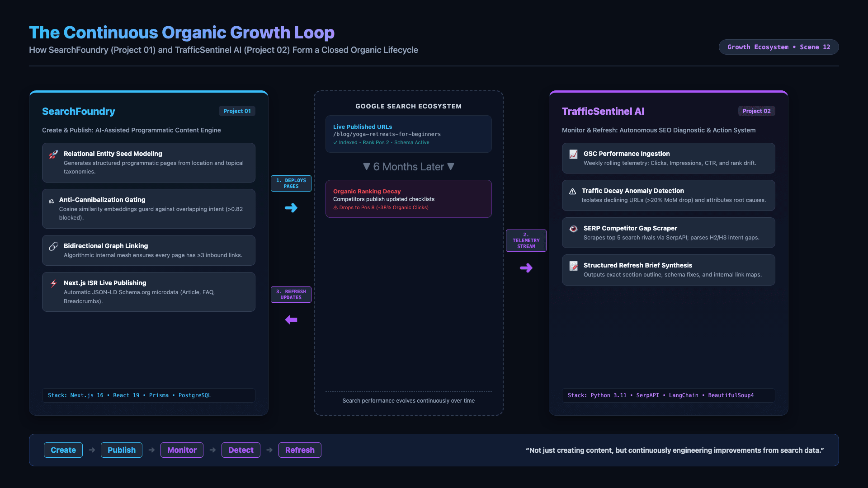Viewport: 868px width, 488px height.
Task: Click the 3. Refresh Updates label box
Action: (291, 295)
